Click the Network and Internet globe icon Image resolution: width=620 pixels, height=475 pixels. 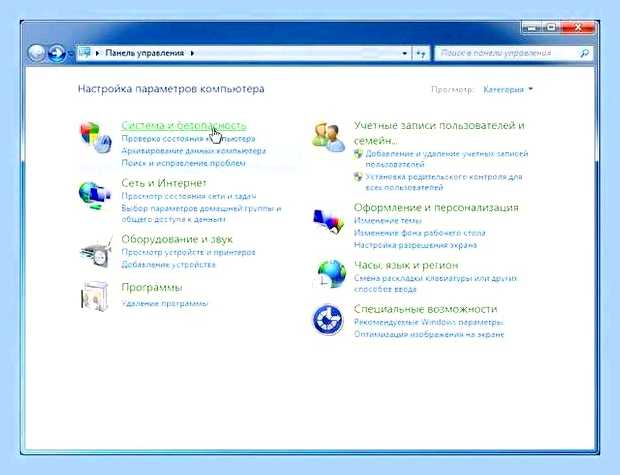95,195
